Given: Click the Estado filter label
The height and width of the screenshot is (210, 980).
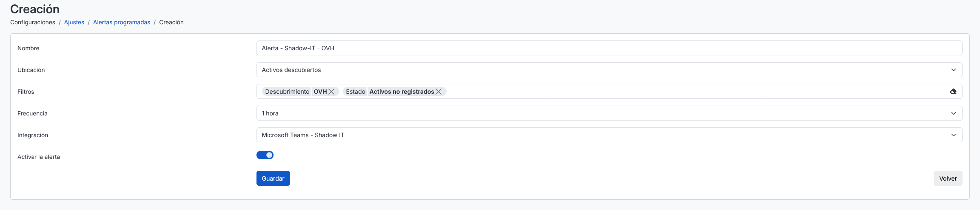Looking at the screenshot, I should [356, 92].
